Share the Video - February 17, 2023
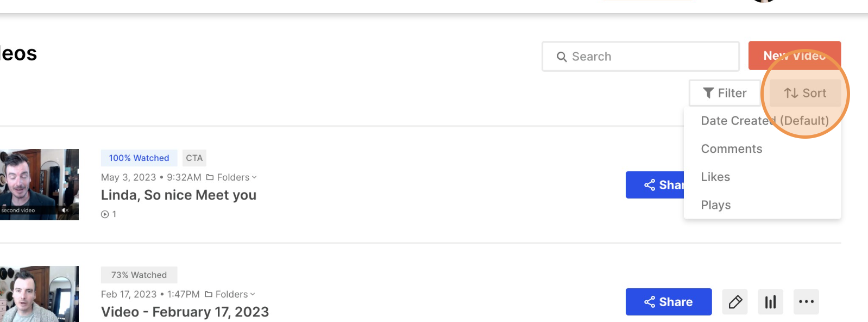 pyautogui.click(x=669, y=302)
